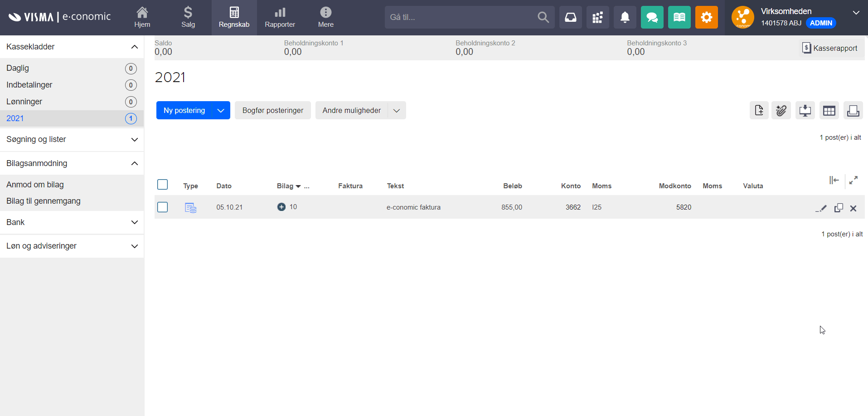Viewport: 868px width, 416px height.
Task: Open the notifications bell icon
Action: 625,17
